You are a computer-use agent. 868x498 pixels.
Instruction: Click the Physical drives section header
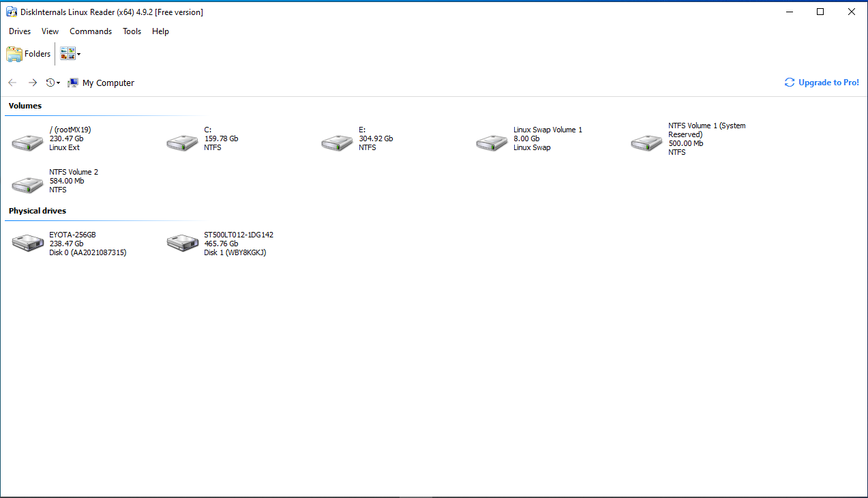click(38, 211)
